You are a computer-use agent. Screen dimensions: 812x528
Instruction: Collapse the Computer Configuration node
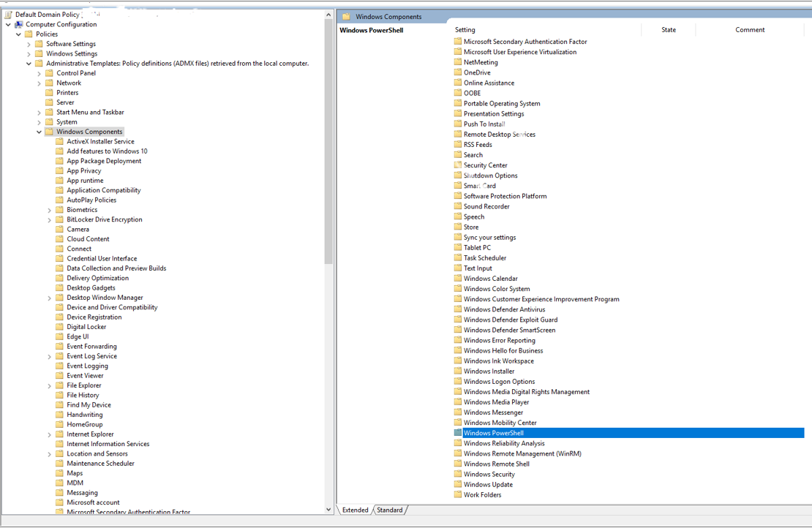pos(8,24)
